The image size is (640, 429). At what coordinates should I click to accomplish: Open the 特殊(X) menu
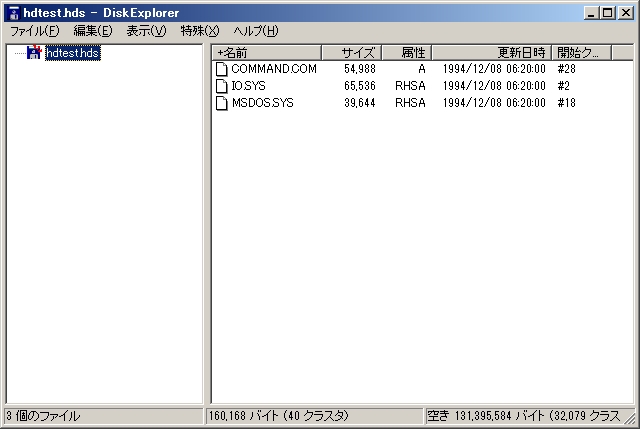pyautogui.click(x=199, y=31)
